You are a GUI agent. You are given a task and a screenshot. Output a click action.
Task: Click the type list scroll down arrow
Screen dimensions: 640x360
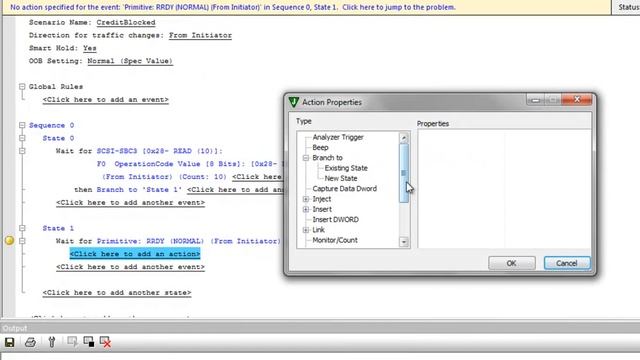404,242
